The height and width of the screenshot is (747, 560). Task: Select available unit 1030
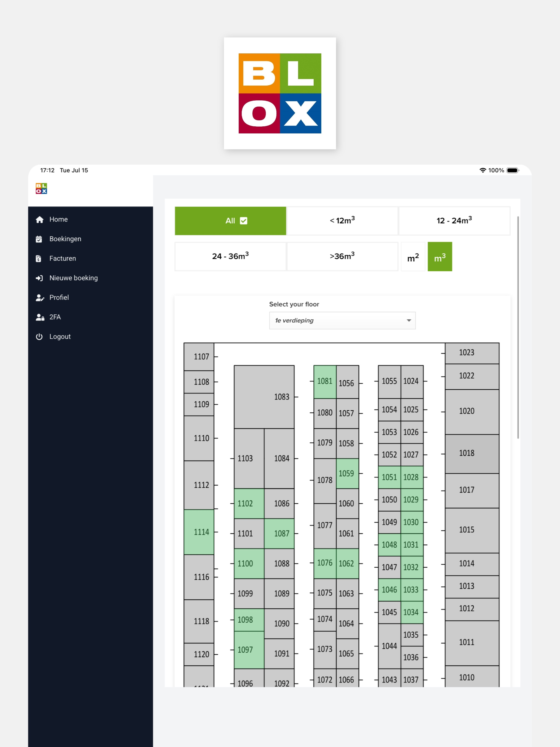[x=412, y=523]
